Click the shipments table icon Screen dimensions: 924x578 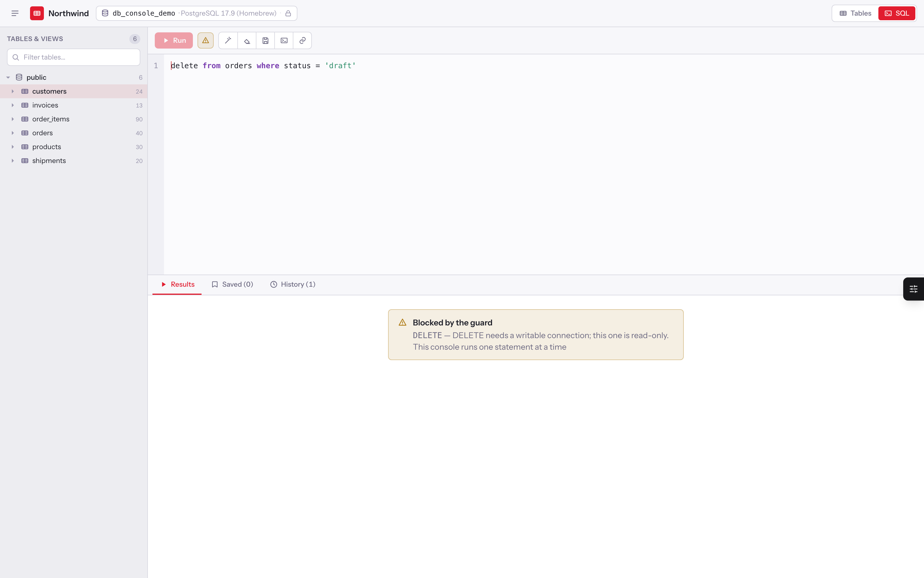[x=25, y=161]
